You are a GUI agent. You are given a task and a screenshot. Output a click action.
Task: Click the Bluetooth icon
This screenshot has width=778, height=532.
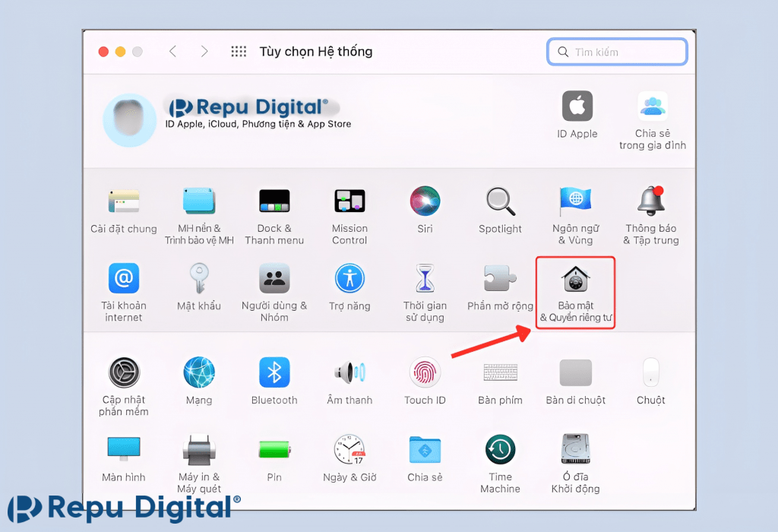[274, 372]
